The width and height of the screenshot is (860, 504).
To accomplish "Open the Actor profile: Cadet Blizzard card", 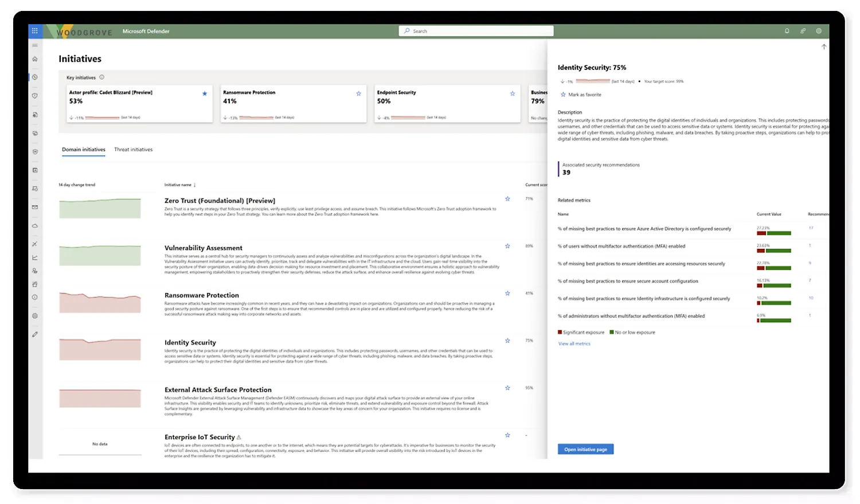I will 139,104.
